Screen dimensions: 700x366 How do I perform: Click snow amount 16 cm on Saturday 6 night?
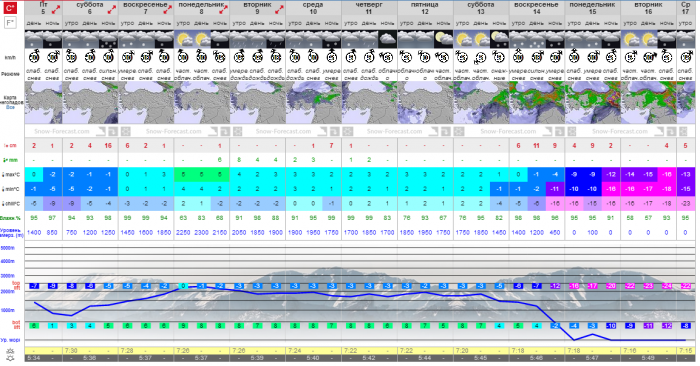(x=108, y=146)
